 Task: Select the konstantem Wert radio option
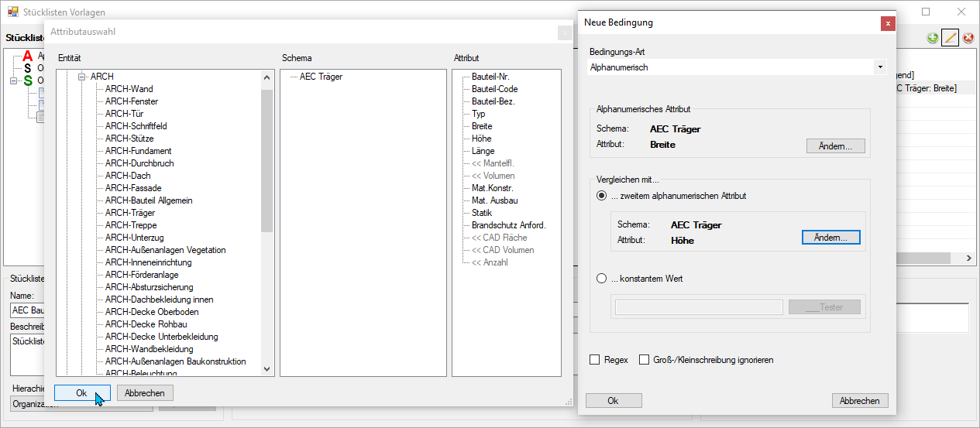(602, 279)
